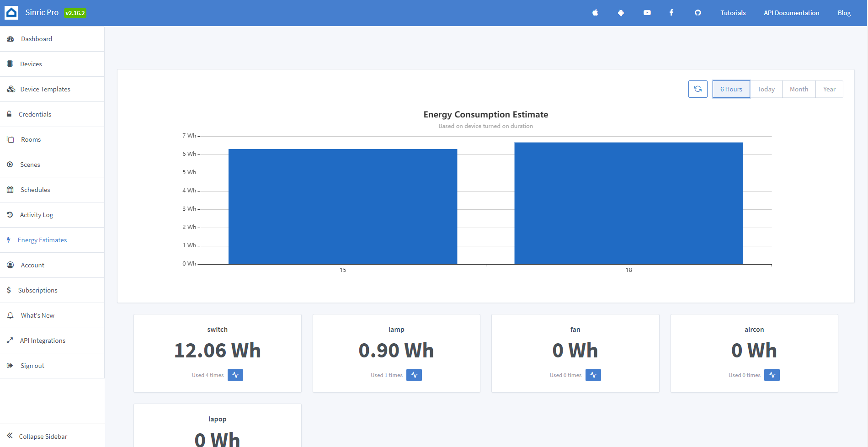The image size is (868, 447).
Task: Click the Sinric Pro home logo
Action: 11,12
